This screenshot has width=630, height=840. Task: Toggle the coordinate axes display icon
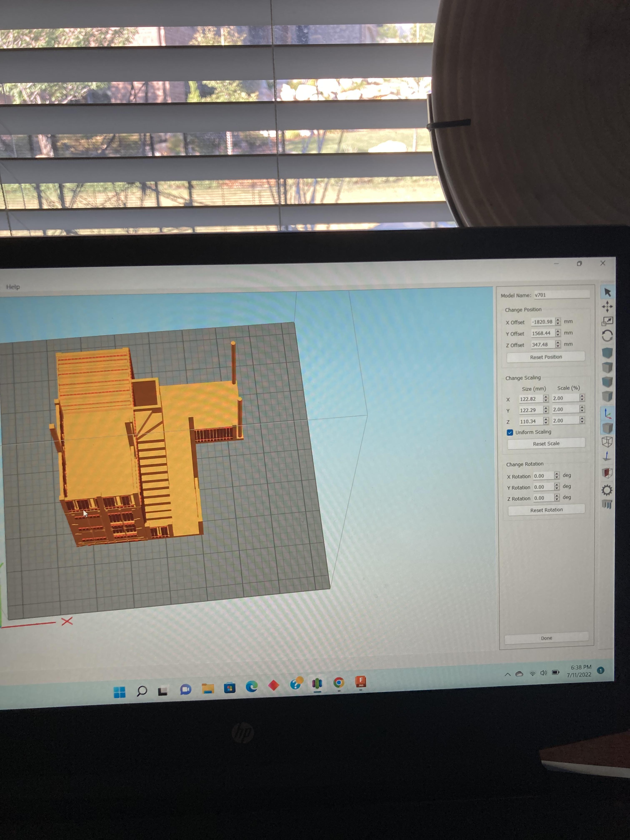[x=607, y=414]
